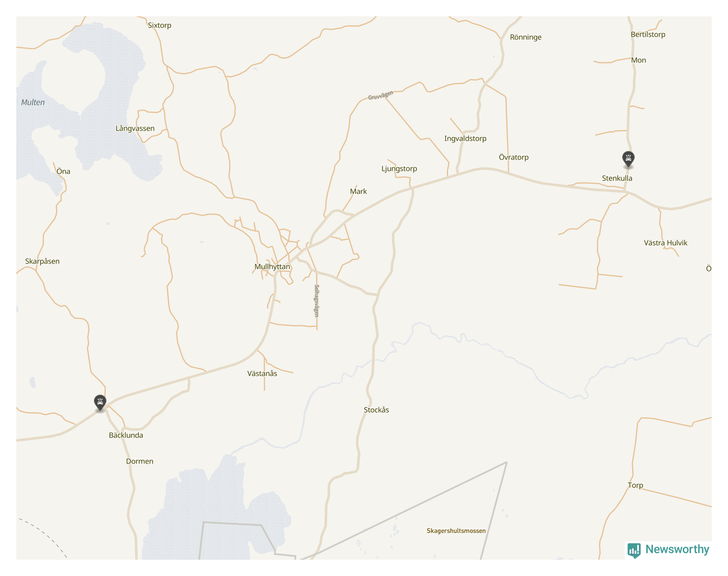728x576 pixels.
Task: Select the Dormen place label
Action: (x=140, y=461)
